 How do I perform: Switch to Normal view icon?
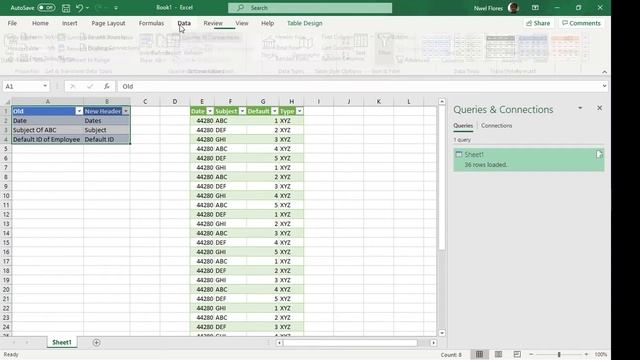coord(479,354)
